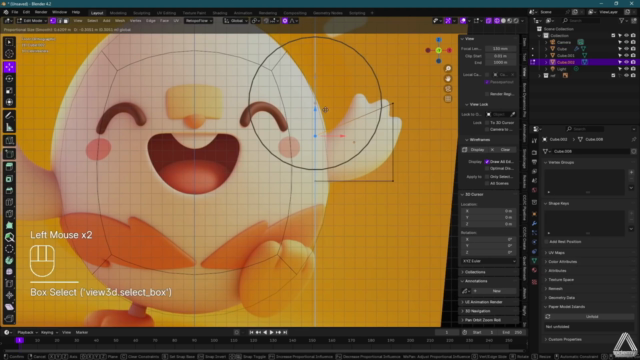640x360 pixels.
Task: Open the Render menu
Action: point(40,12)
